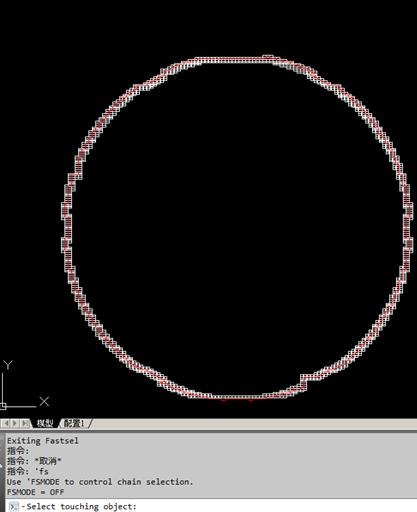Select the UCS origin square marker
This screenshot has height=512, width=417.
coord(3,406)
